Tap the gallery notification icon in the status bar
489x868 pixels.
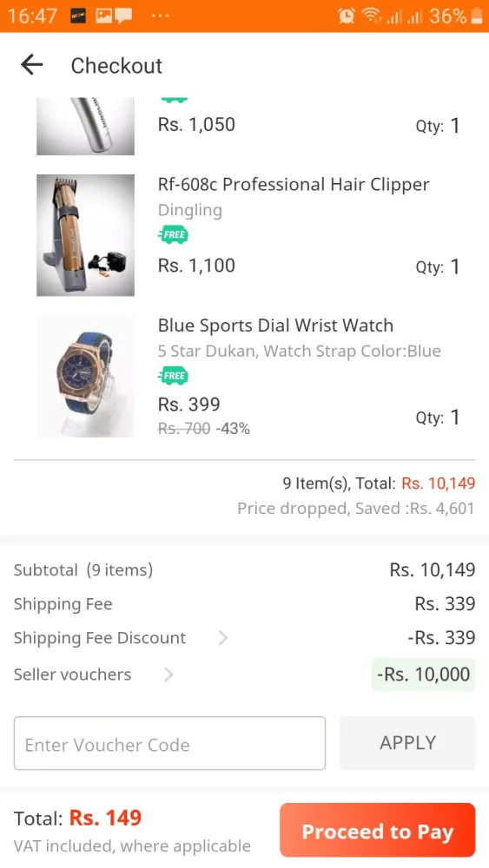pyautogui.click(x=103, y=16)
